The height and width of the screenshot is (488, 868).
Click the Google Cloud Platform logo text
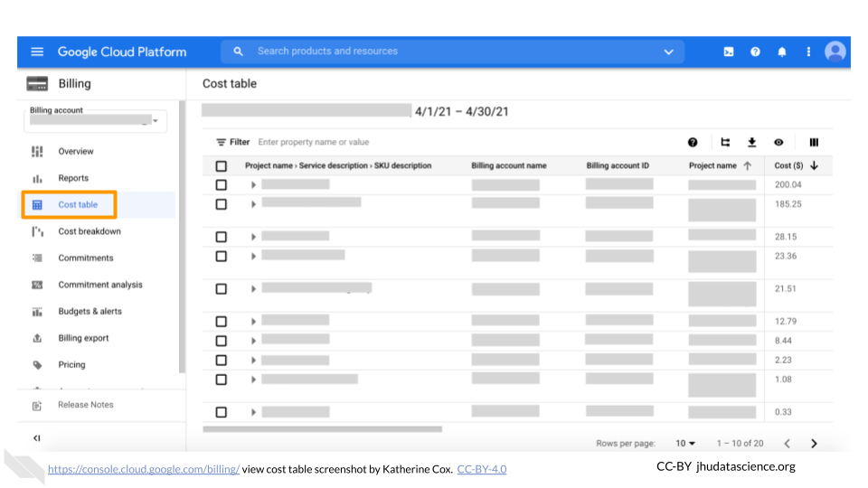click(x=122, y=52)
